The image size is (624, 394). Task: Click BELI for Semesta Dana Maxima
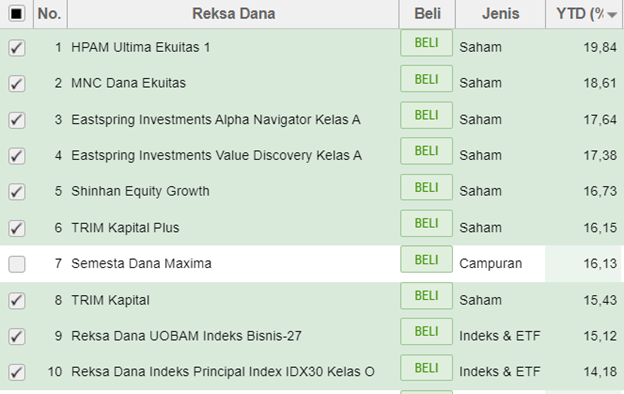pyautogui.click(x=426, y=259)
